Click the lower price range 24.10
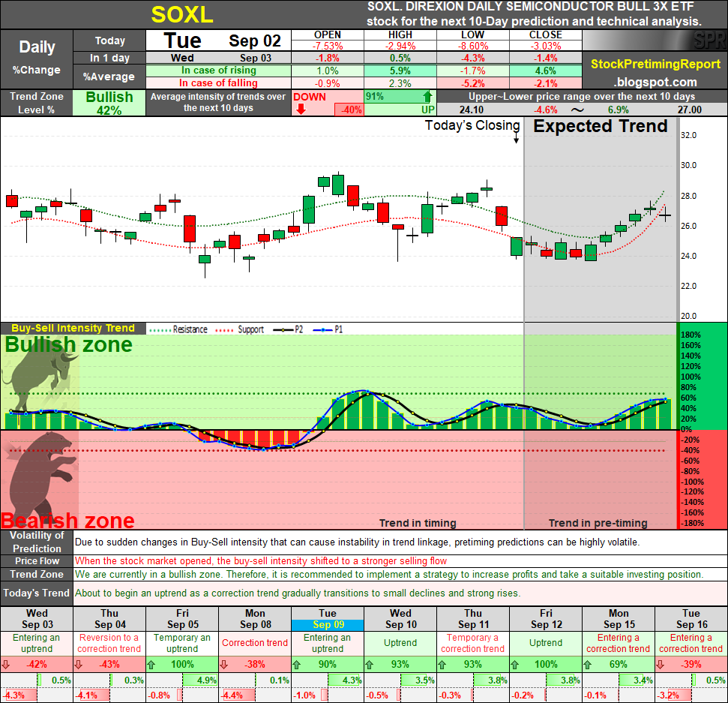This screenshot has width=728, height=703. pos(472,110)
